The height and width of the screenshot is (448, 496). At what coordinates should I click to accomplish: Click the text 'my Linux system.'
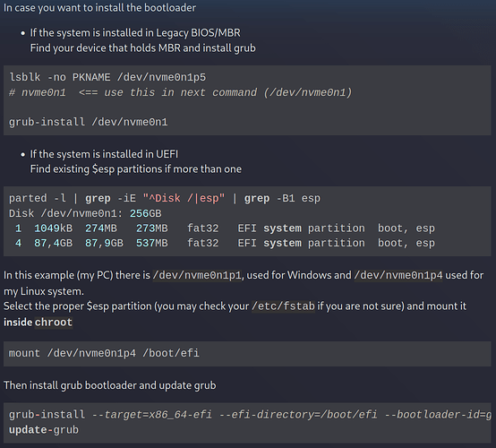44,291
